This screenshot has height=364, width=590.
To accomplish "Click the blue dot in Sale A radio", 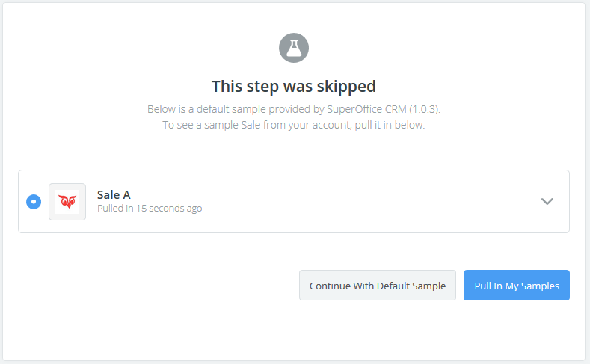I will point(34,202).
